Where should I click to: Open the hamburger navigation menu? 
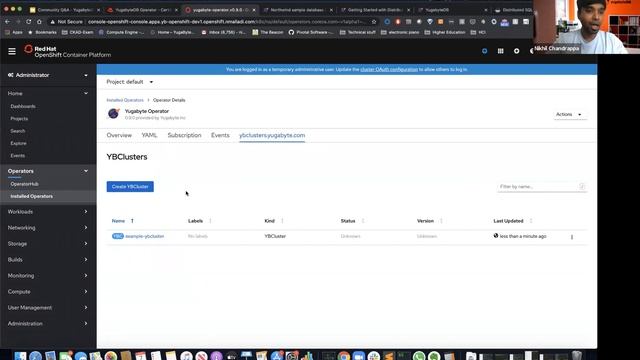click(12, 51)
